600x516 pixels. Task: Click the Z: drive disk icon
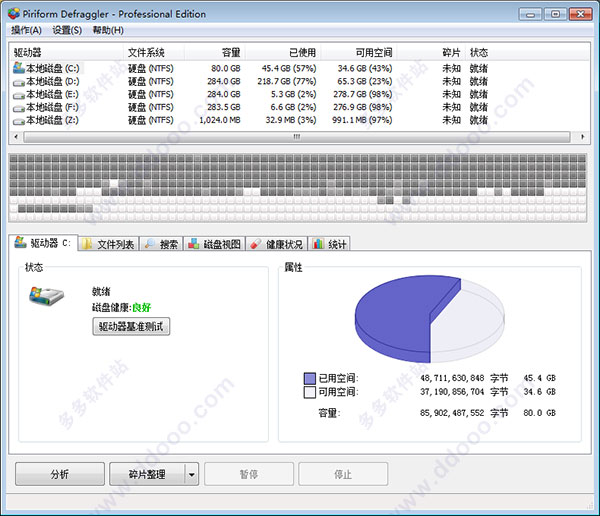[x=19, y=121]
